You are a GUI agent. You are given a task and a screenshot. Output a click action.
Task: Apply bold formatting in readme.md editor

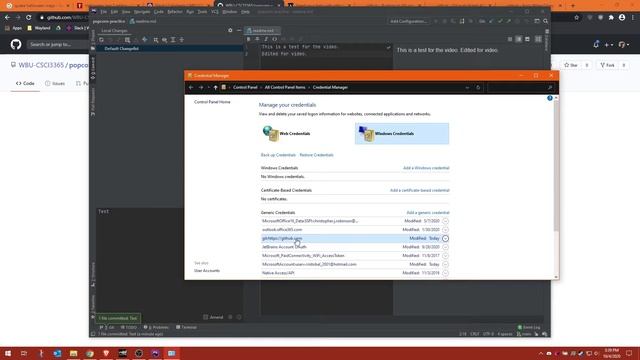pos(248,39)
